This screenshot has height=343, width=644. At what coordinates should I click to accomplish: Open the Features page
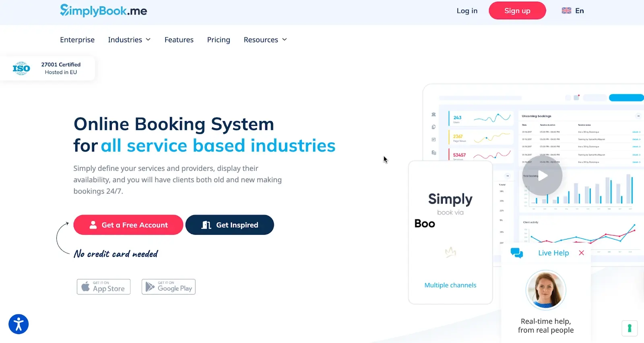pyautogui.click(x=179, y=40)
